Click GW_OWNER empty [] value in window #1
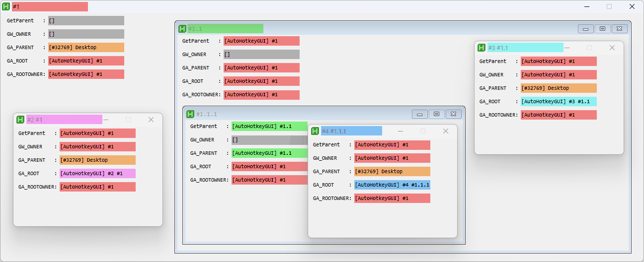This screenshot has height=262, width=644. tap(86, 34)
